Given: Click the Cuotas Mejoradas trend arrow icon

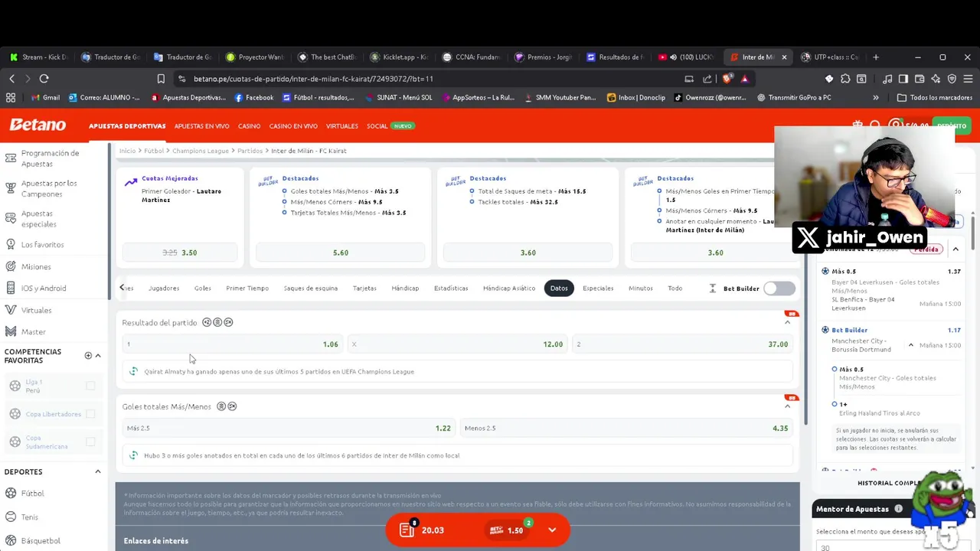Looking at the screenshot, I should click(131, 182).
